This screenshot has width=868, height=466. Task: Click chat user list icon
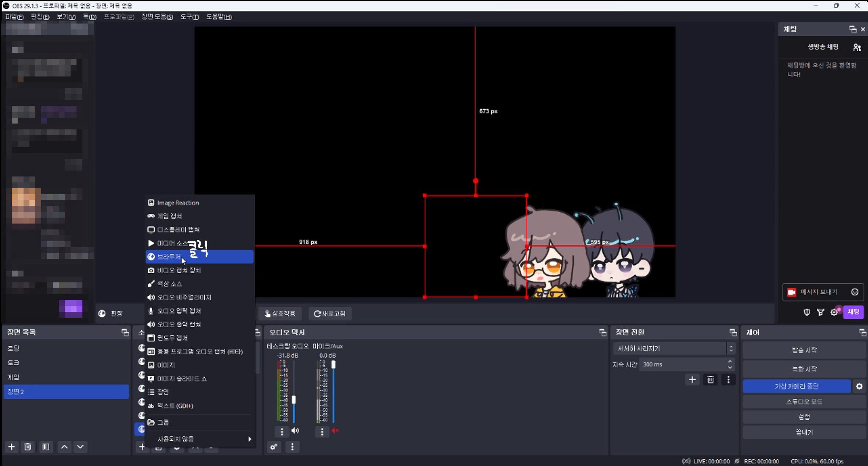(857, 47)
